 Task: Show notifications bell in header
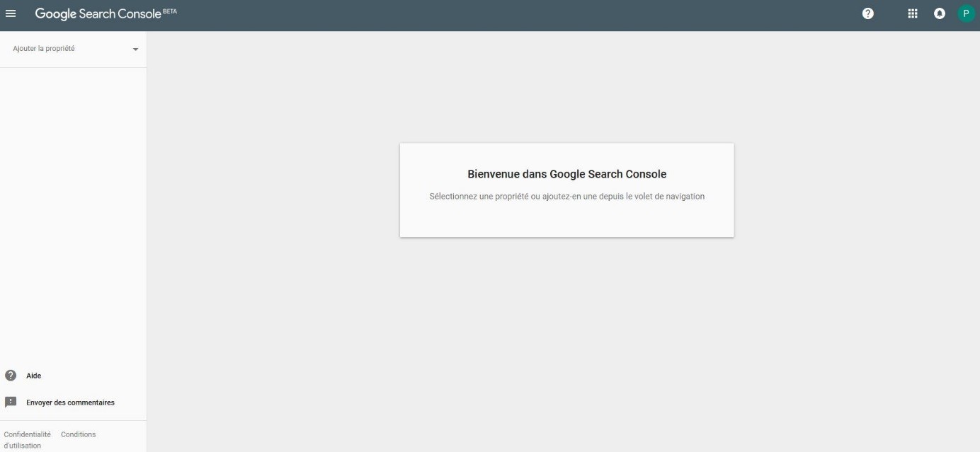[x=940, y=13]
